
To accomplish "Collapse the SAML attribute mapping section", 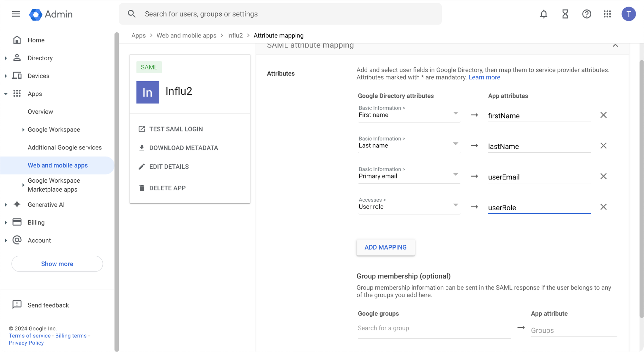I will click(615, 45).
